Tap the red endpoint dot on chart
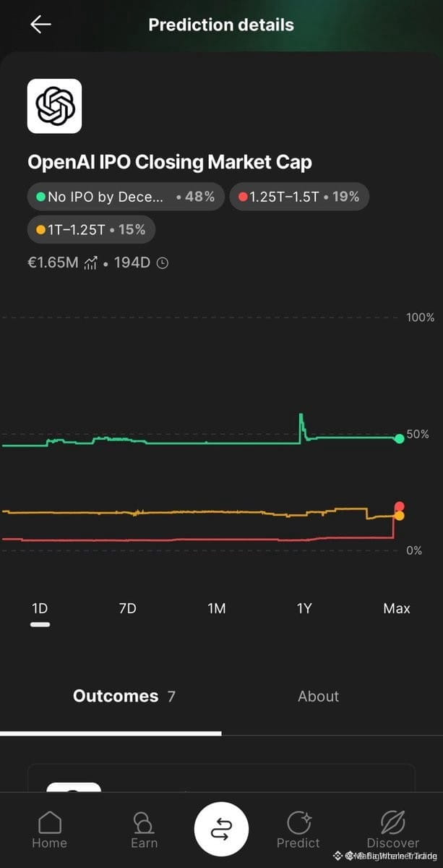The height and width of the screenshot is (868, 443). pos(399,506)
